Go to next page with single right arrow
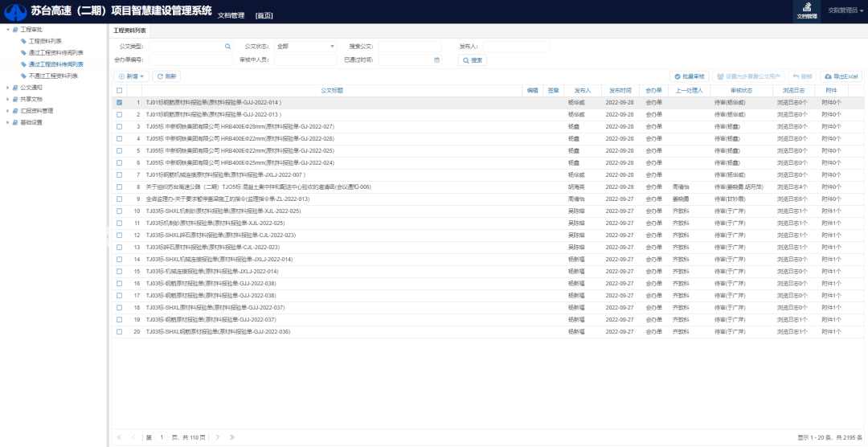Screen dimensions: 868x447 218,437
